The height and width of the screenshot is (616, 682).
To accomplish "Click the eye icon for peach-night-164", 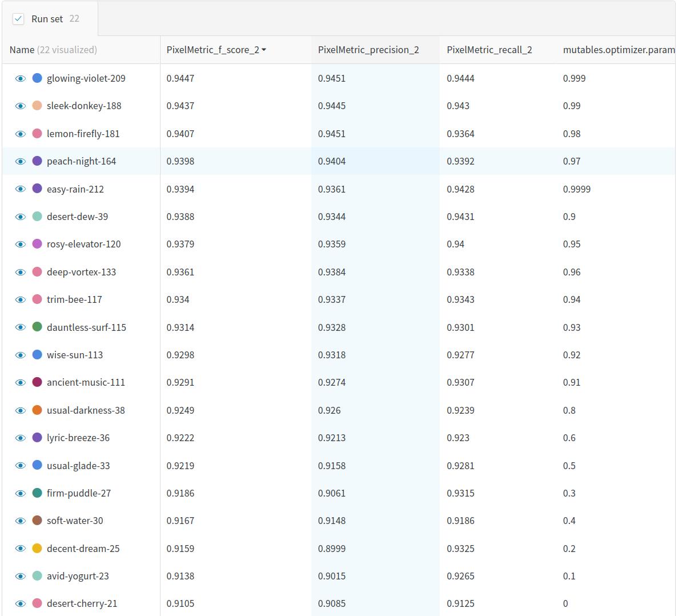I will [x=21, y=161].
